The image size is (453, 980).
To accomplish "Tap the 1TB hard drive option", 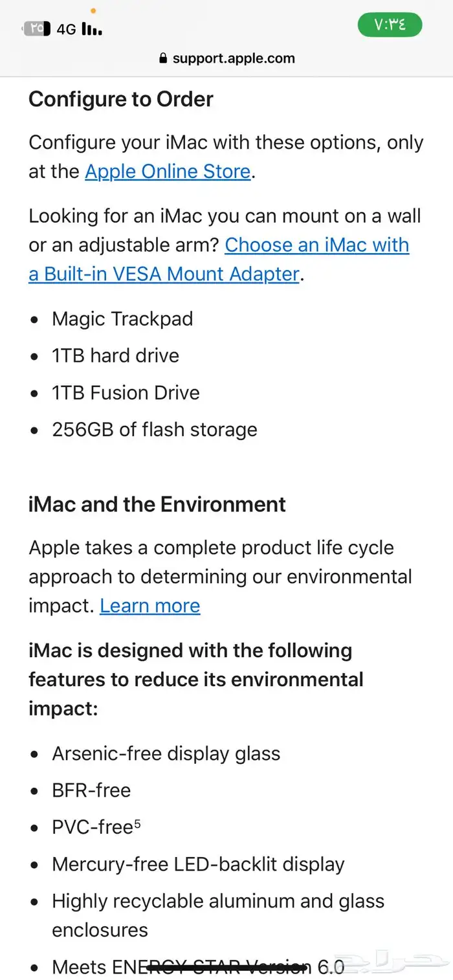I will click(x=115, y=356).
